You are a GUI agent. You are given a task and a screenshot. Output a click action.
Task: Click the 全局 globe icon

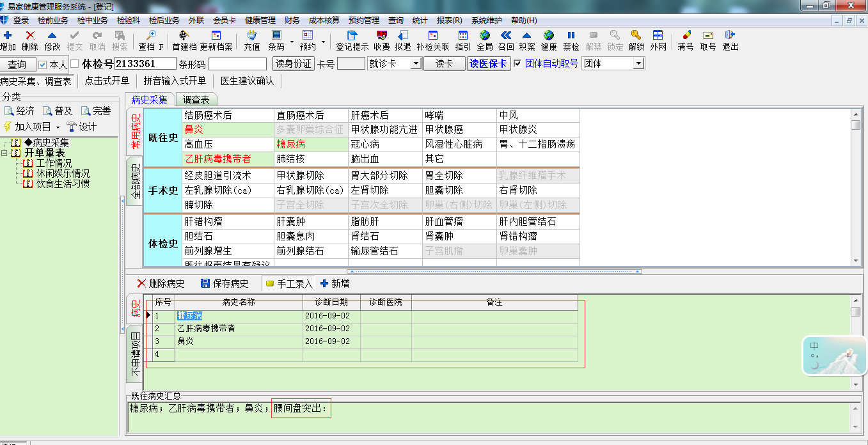pyautogui.click(x=485, y=35)
